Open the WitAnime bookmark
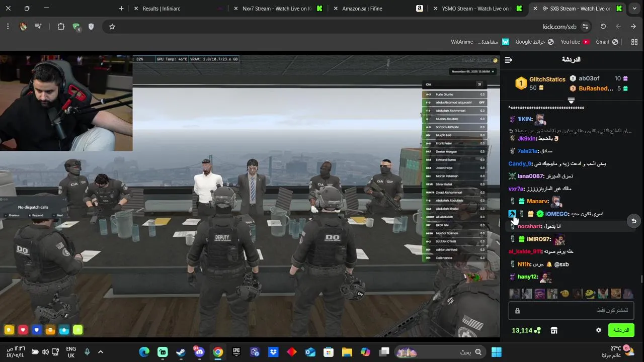This screenshot has height=362, width=644. click(x=480, y=42)
